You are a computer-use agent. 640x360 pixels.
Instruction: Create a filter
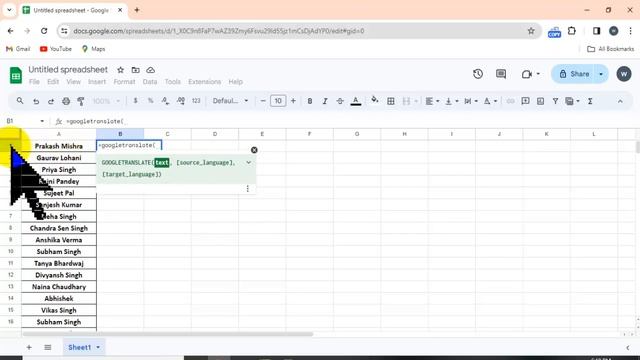555,101
